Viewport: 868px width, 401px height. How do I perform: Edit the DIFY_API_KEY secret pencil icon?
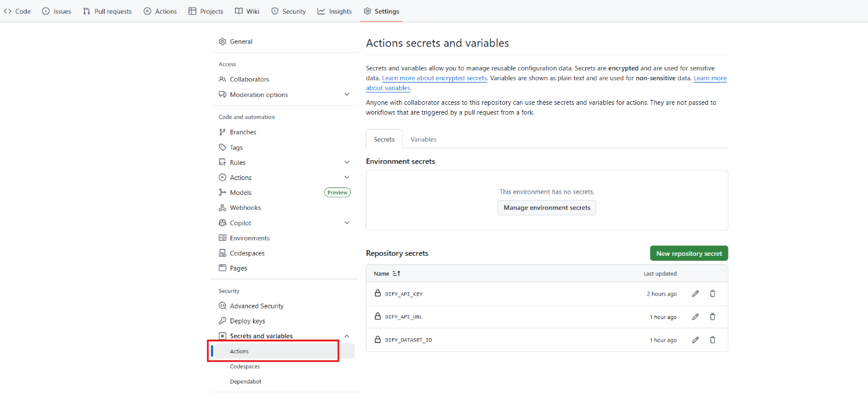695,294
